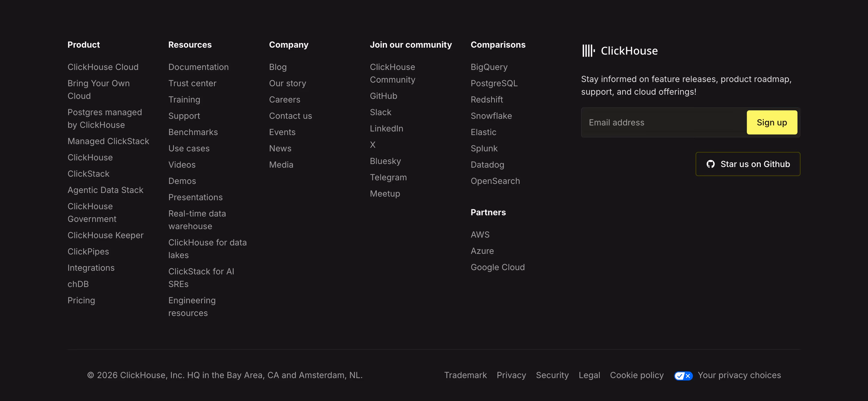Open the Documentation link
Image resolution: width=868 pixels, height=401 pixels.
(198, 67)
